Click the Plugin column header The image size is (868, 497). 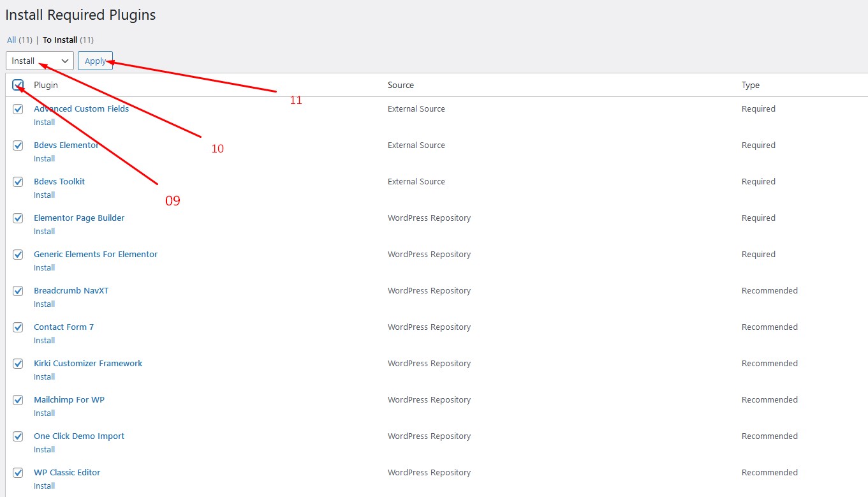tap(46, 85)
